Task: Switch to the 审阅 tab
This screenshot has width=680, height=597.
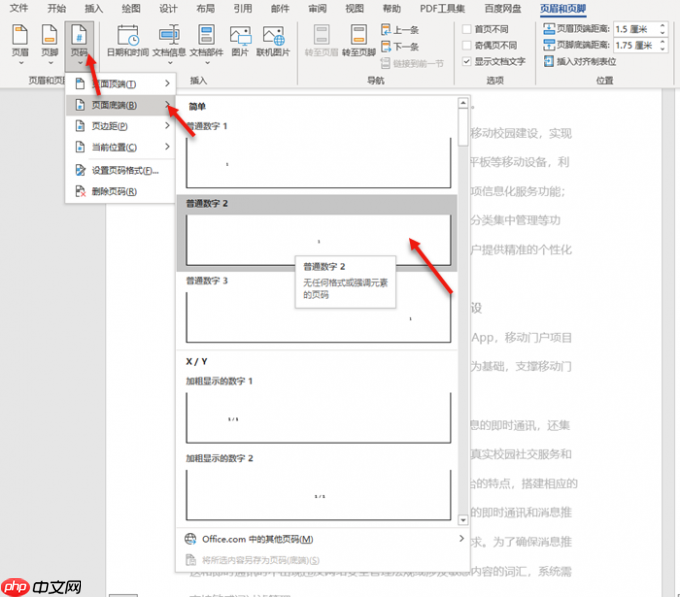Action: (x=317, y=8)
